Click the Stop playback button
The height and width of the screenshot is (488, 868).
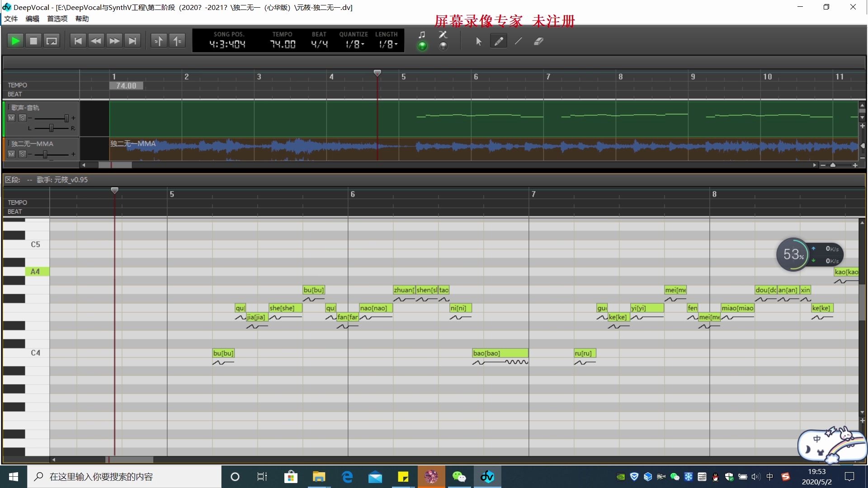[33, 41]
